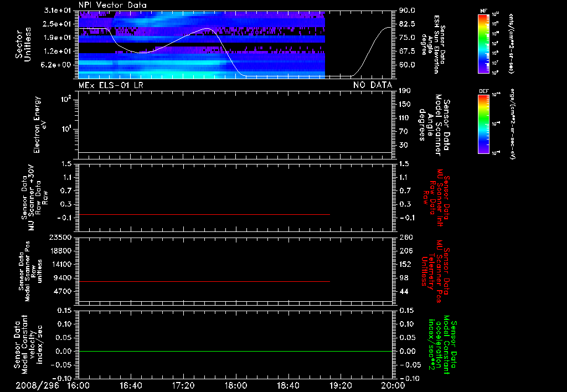The height and width of the screenshot is (392, 567).
Task: Click the 17:20 time axis label
Action: [x=183, y=386]
